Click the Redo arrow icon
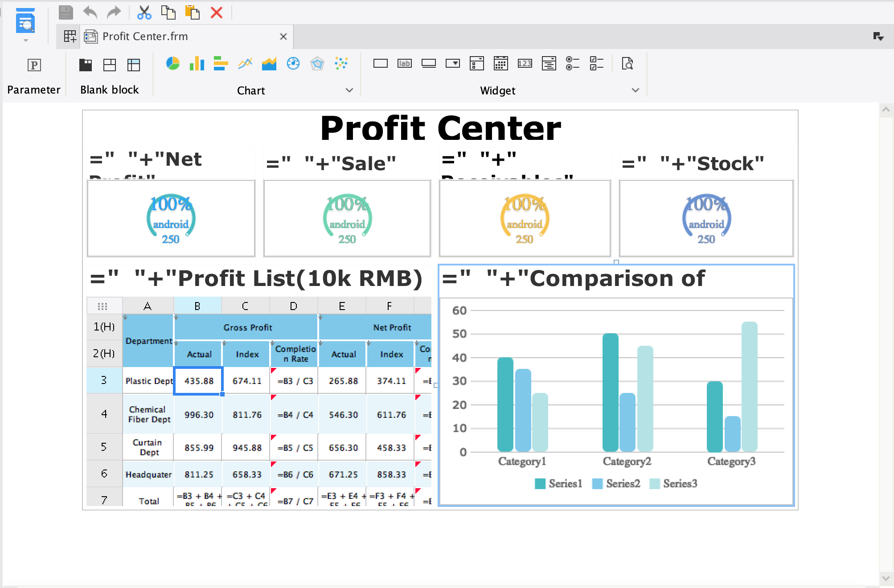The width and height of the screenshot is (894, 588). (114, 12)
